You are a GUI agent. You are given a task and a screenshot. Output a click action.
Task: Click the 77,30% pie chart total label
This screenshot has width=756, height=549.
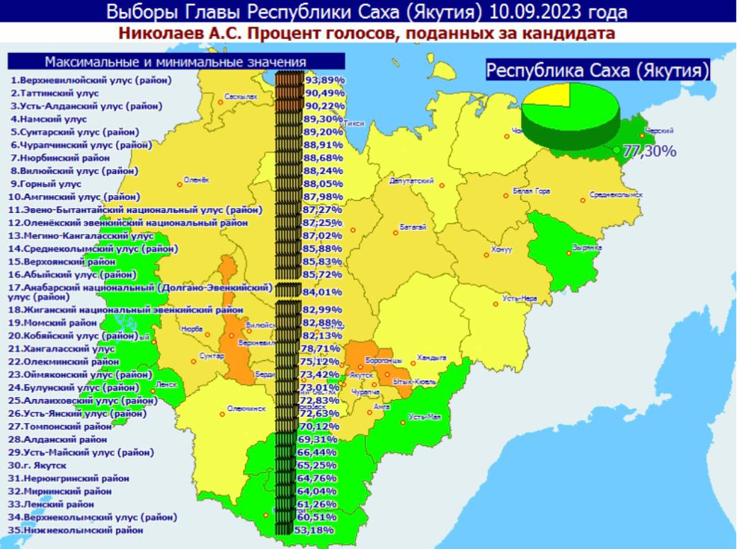point(648,151)
